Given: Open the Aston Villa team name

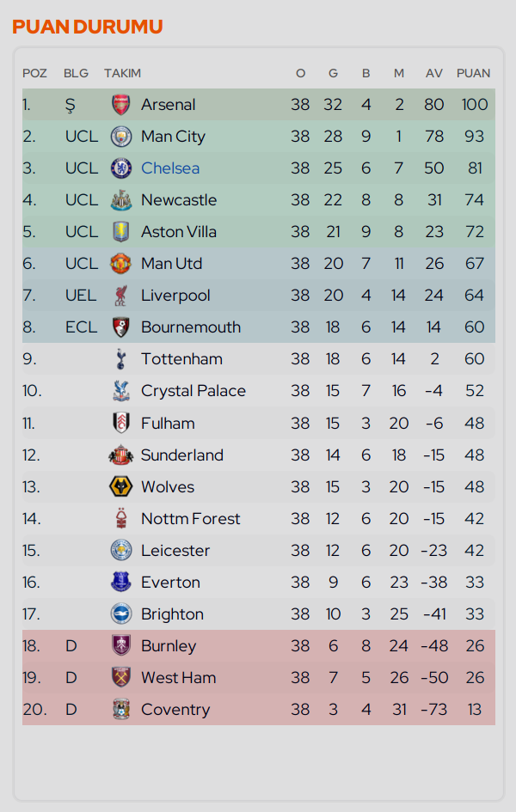Looking at the screenshot, I should coord(179,232).
